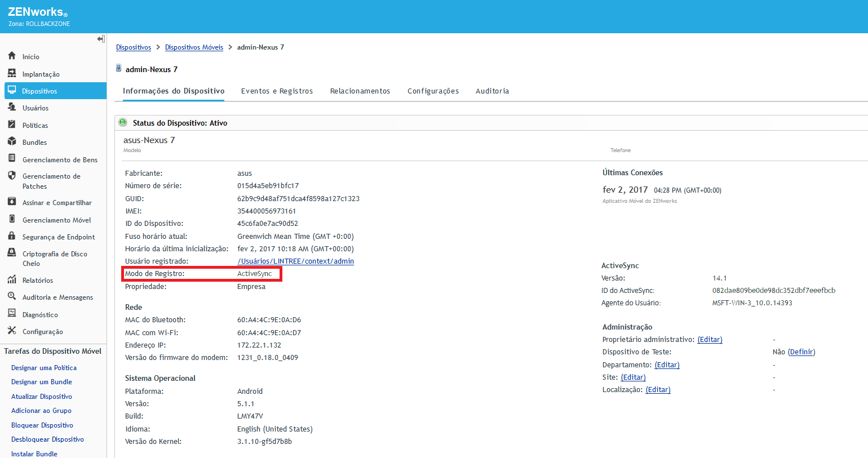
Task: Click Designar um Bundle task
Action: tap(42, 382)
